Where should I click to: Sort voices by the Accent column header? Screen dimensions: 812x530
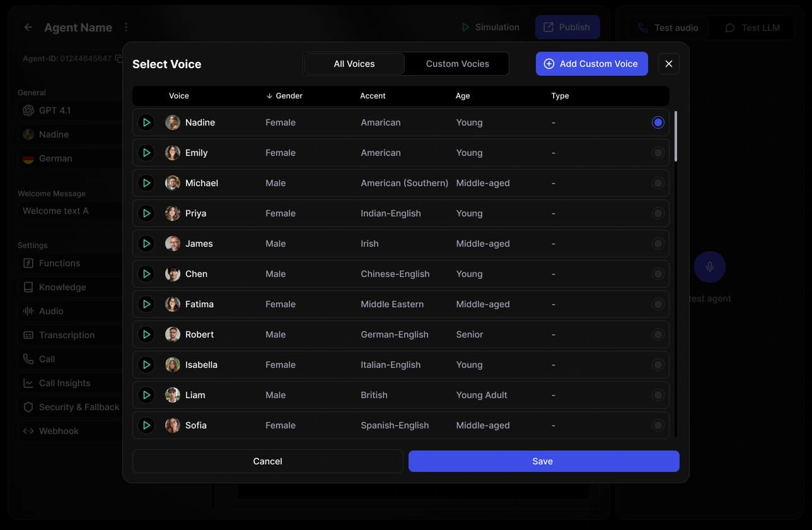point(373,96)
